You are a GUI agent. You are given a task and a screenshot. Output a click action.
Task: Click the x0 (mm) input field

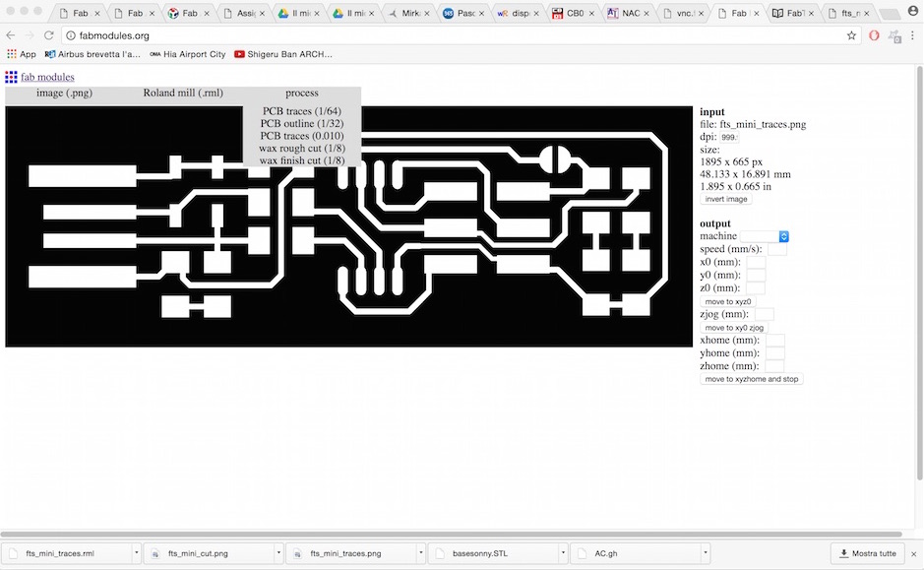tap(756, 262)
